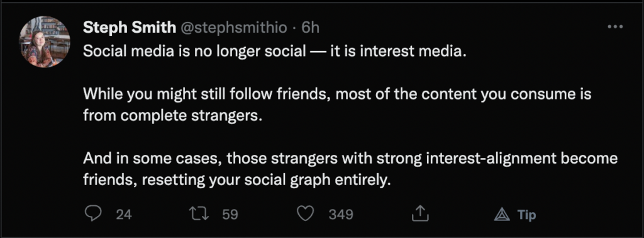
Task: Open the 6h timestamp link
Action: click(310, 28)
